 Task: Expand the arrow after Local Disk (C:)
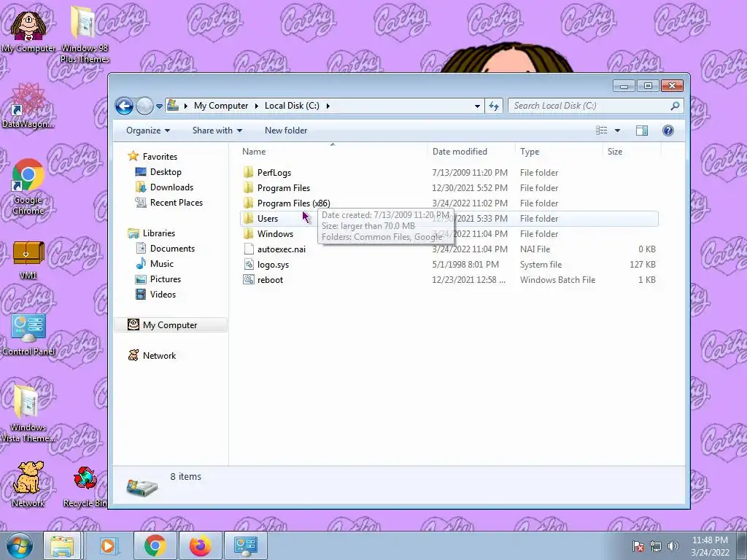(x=328, y=106)
